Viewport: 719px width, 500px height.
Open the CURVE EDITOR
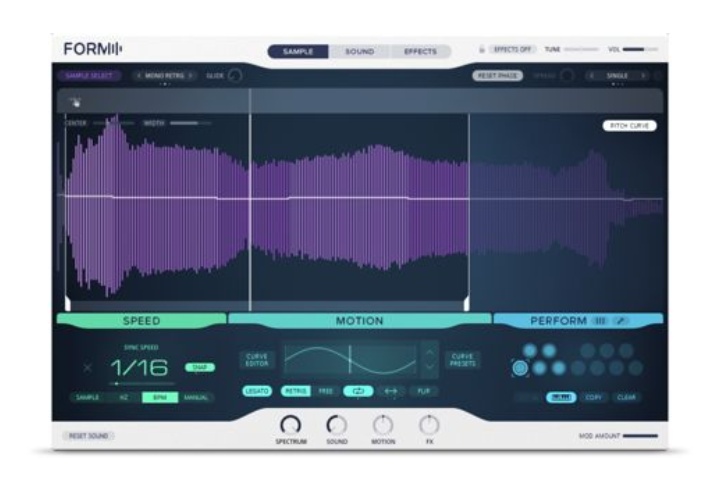pos(257,360)
